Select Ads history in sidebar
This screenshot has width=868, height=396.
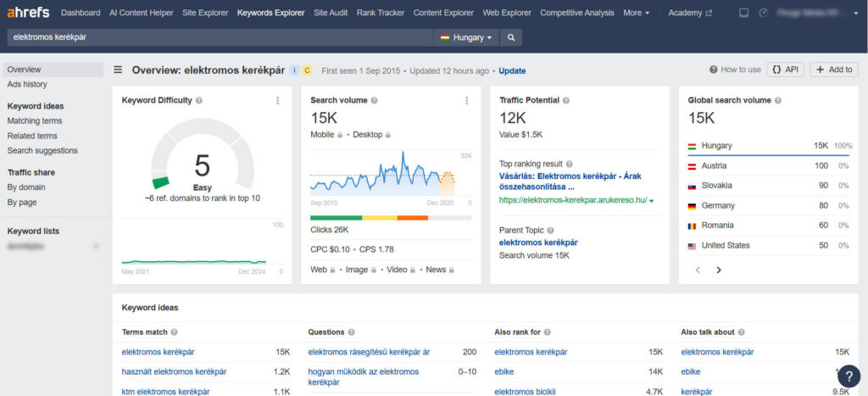click(x=27, y=84)
